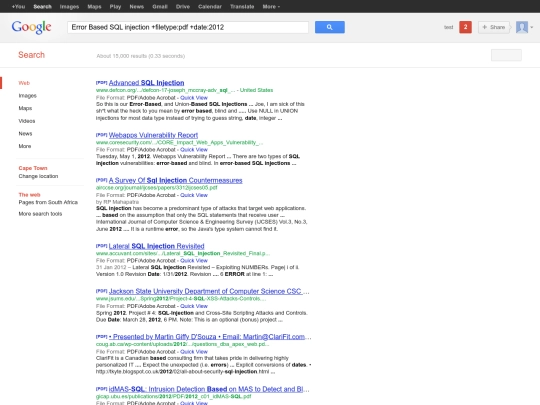Filter to Pages from South Africa
The height and width of the screenshot is (405, 540).
coord(48,202)
